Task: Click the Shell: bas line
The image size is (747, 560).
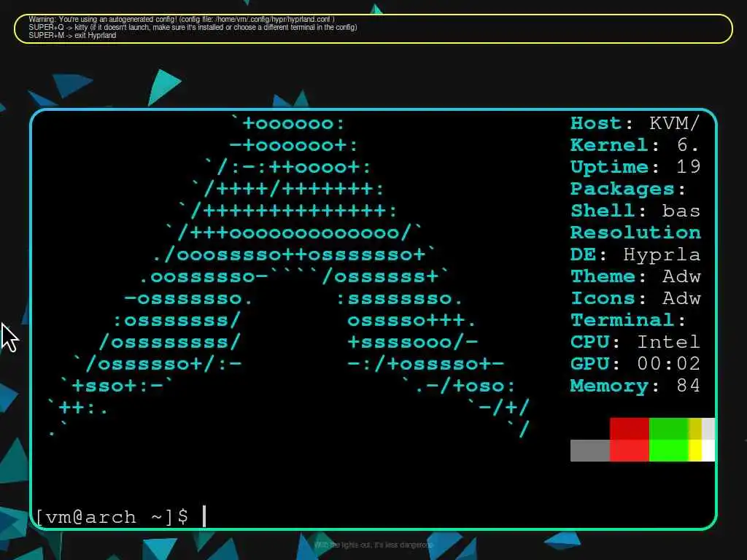Action: pyautogui.click(x=635, y=211)
